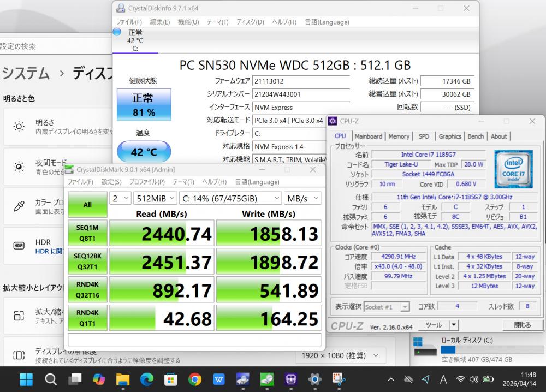Click the 正常 81% health status box
Viewport: 546px width, 392px height.
tap(144, 105)
